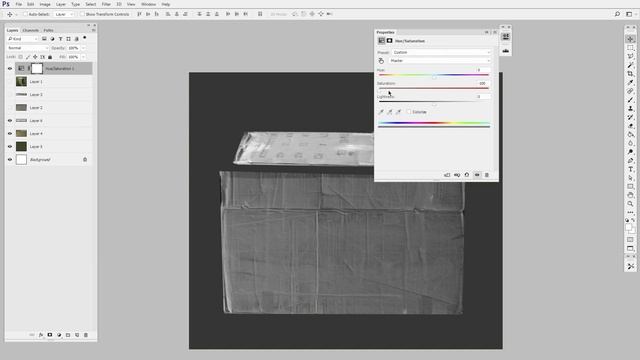Open the Fill dropdown arrow
This screenshot has width=640, height=360.
click(x=83, y=57)
